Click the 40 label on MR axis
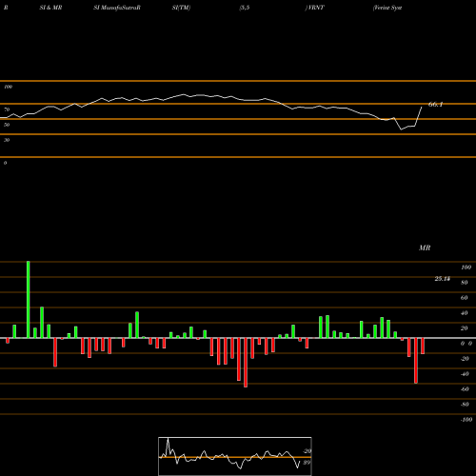The image size is (476, 476). pos(465,313)
